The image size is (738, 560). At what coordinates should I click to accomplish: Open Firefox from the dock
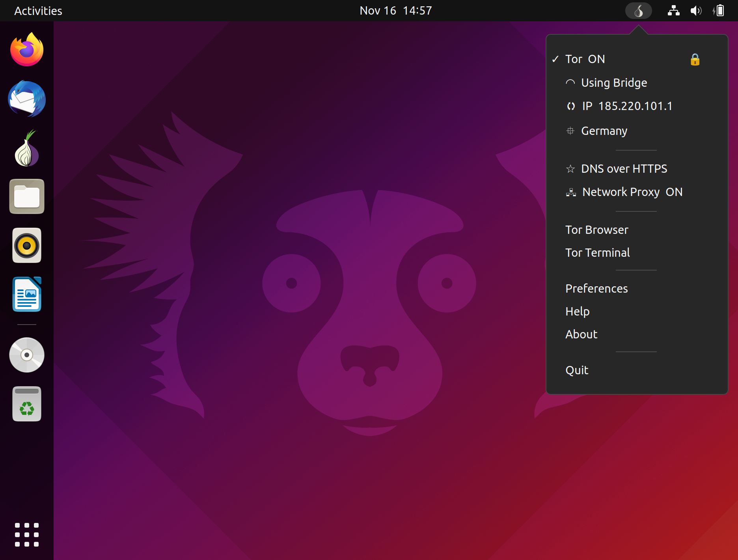click(27, 50)
